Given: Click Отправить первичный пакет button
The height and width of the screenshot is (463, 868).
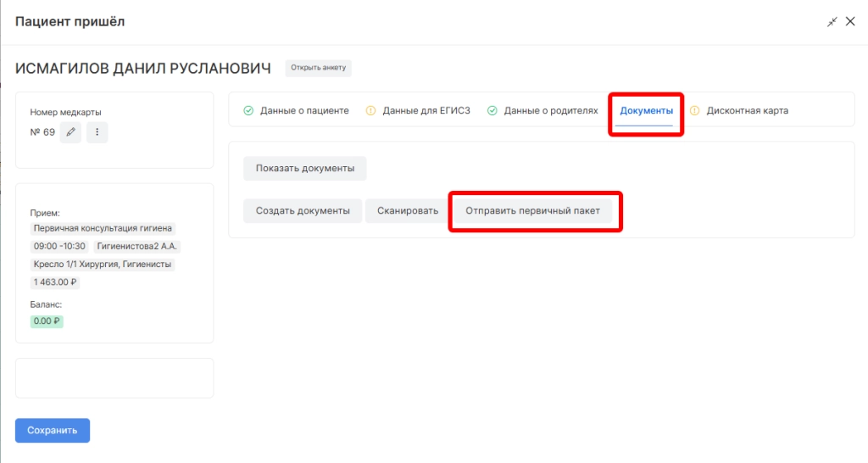Looking at the screenshot, I should point(532,210).
